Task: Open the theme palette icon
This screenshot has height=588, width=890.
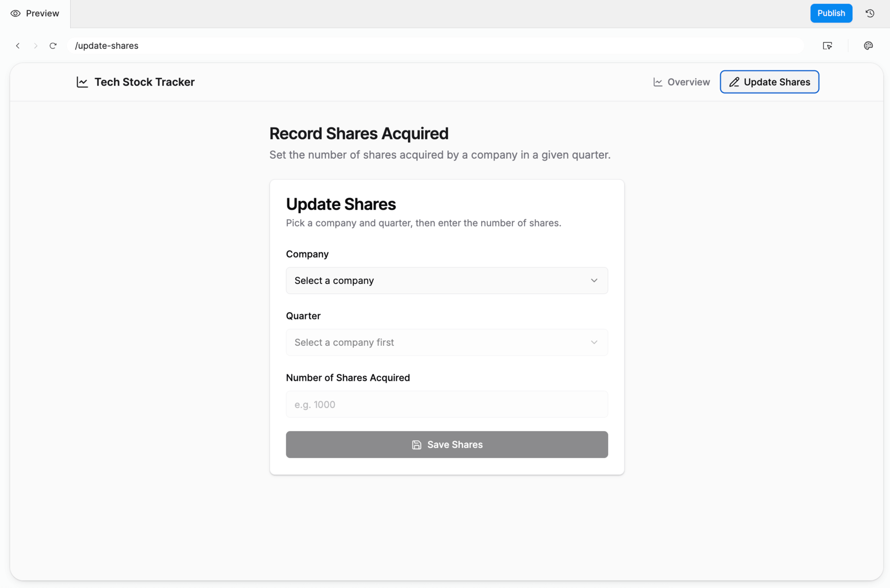Action: click(868, 45)
